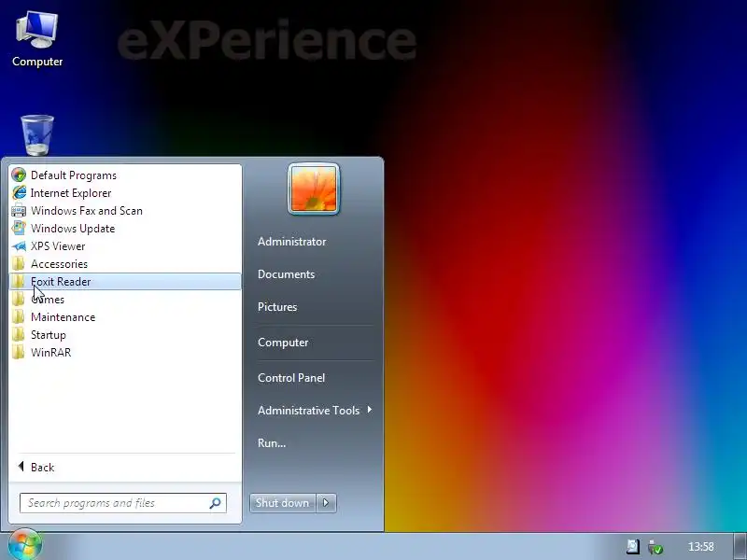Click the WinRAR folder icon
Viewport: 747px width, 560px height.
pyautogui.click(x=19, y=353)
